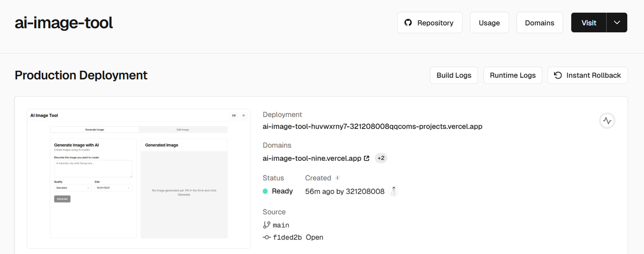Click the Created info icon
This screenshot has width=644, height=254.
[x=338, y=178]
